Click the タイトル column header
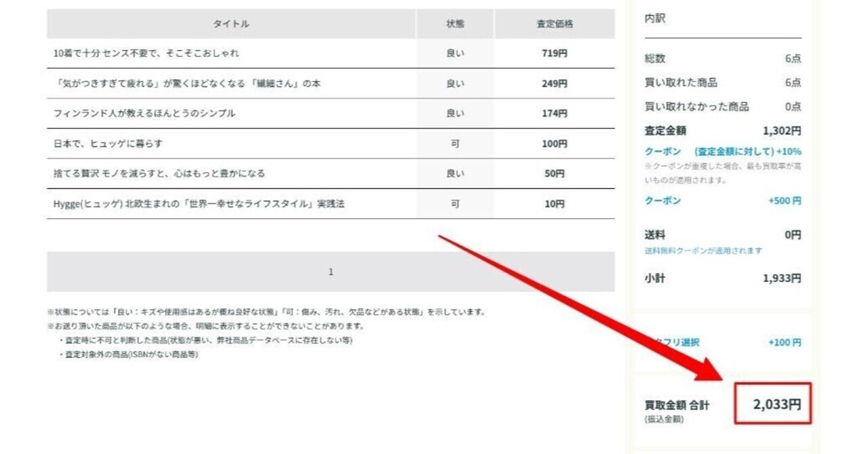Viewport: 868px width, 454px height. pyautogui.click(x=233, y=22)
